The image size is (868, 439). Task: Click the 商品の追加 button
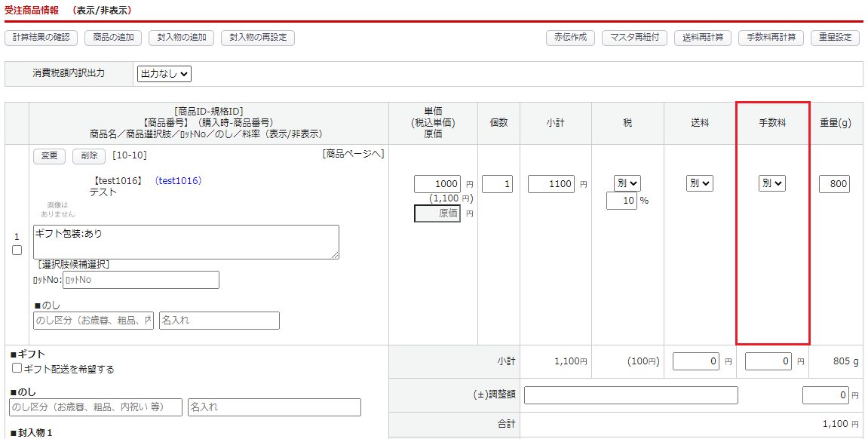(112, 38)
